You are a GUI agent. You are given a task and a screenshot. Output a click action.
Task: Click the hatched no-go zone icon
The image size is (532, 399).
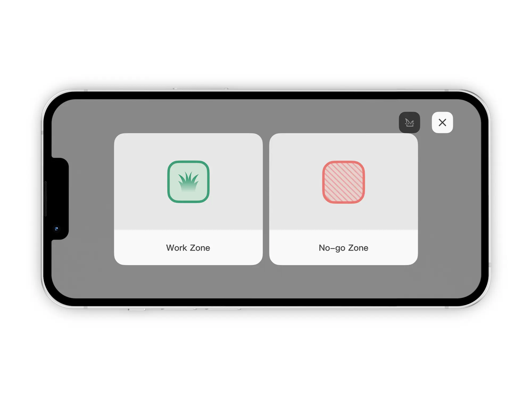pyautogui.click(x=343, y=182)
